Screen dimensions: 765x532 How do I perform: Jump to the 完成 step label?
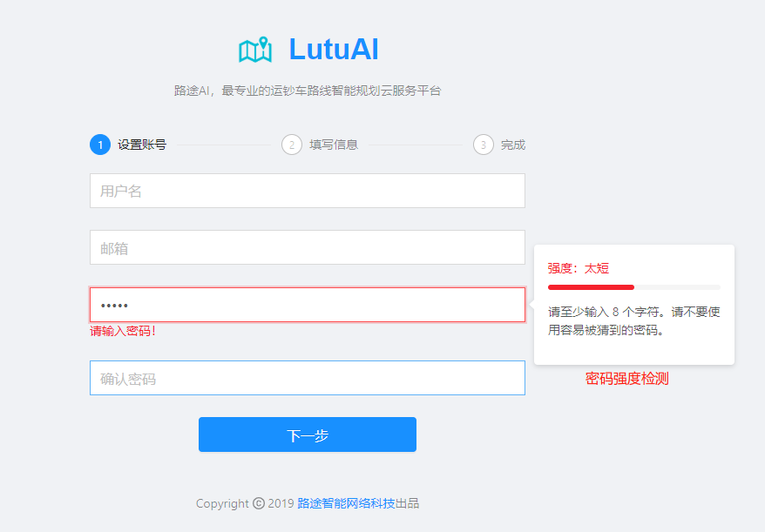(513, 145)
